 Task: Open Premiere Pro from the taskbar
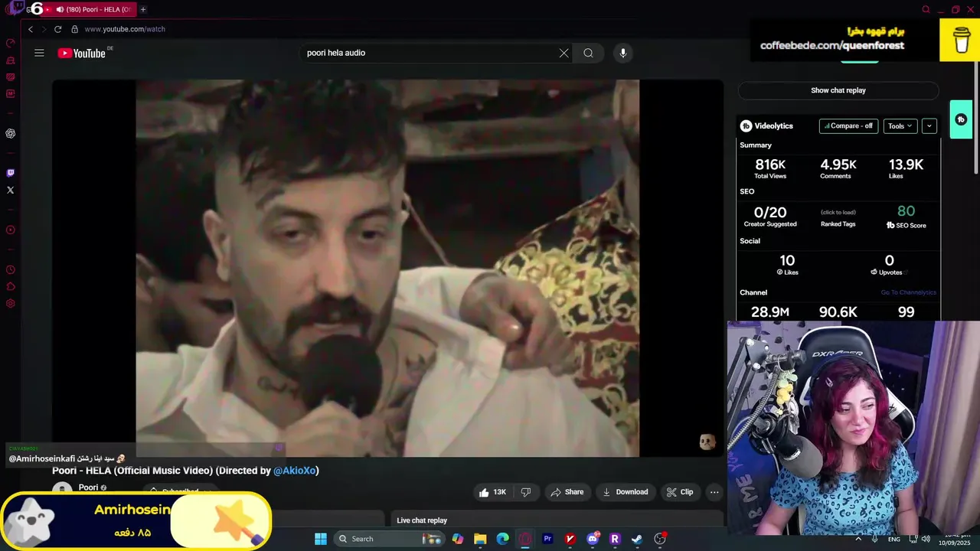point(547,539)
